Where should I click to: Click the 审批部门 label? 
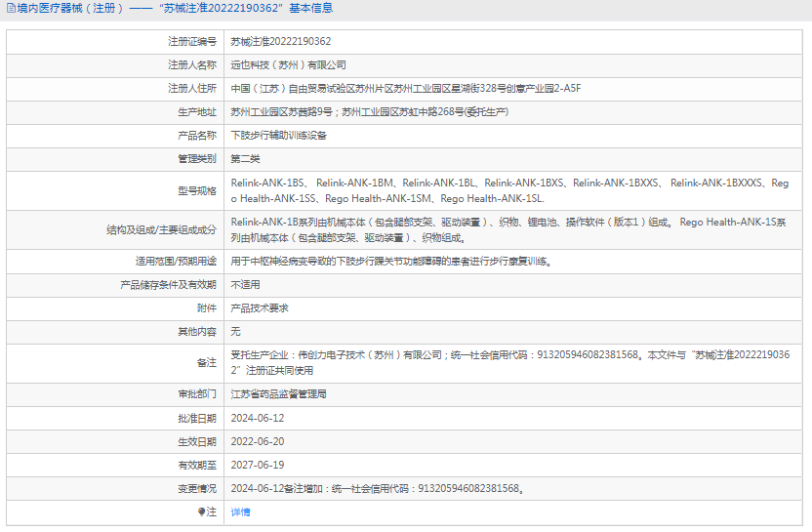tap(197, 394)
